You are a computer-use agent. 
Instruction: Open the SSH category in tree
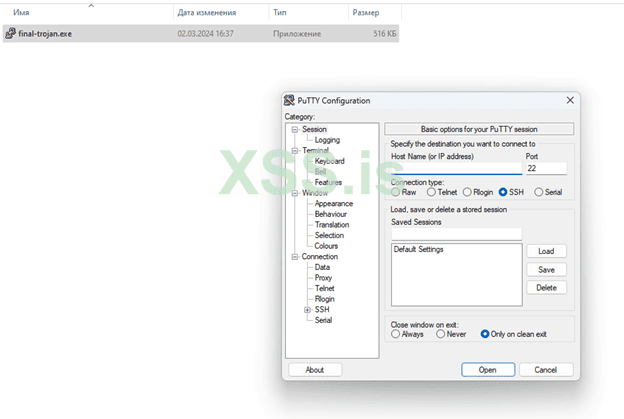tap(322, 310)
